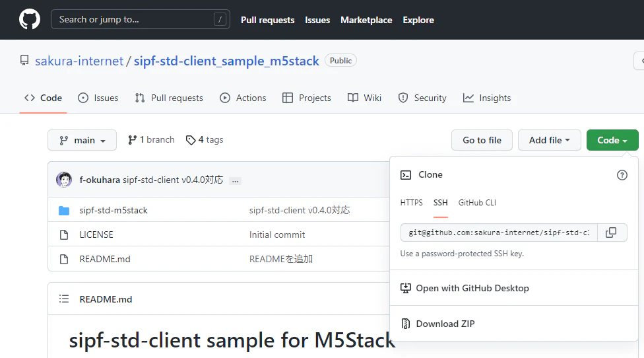The height and width of the screenshot is (358, 644).
Task: Open the Wiki tab
Action: tap(364, 98)
